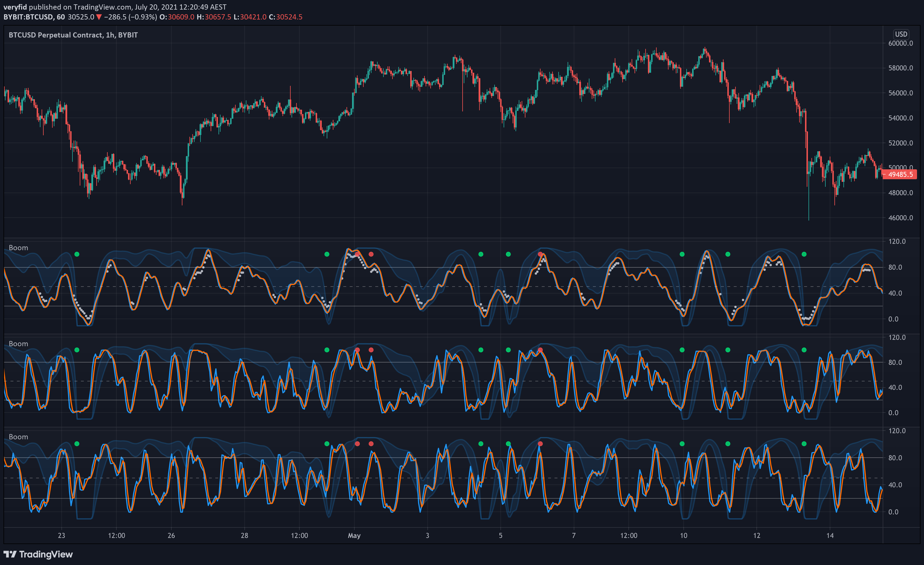Click the 60000.0 price axis label
This screenshot has width=924, height=565.
pos(900,43)
